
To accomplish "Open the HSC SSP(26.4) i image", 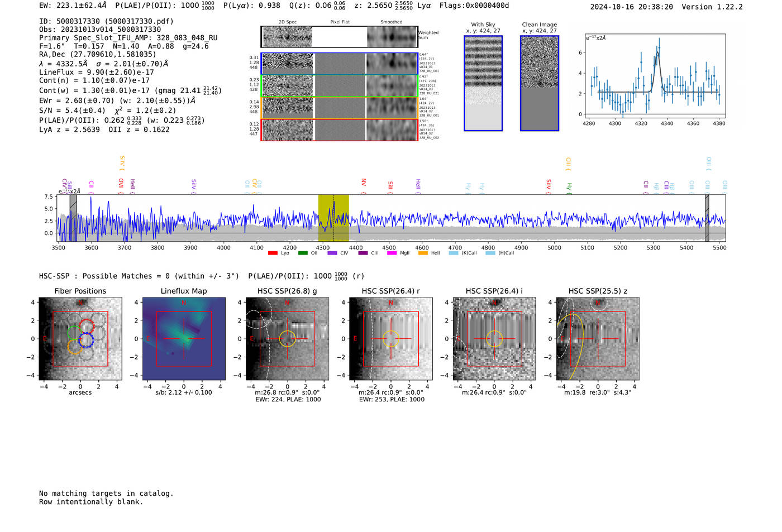I will [494, 339].
